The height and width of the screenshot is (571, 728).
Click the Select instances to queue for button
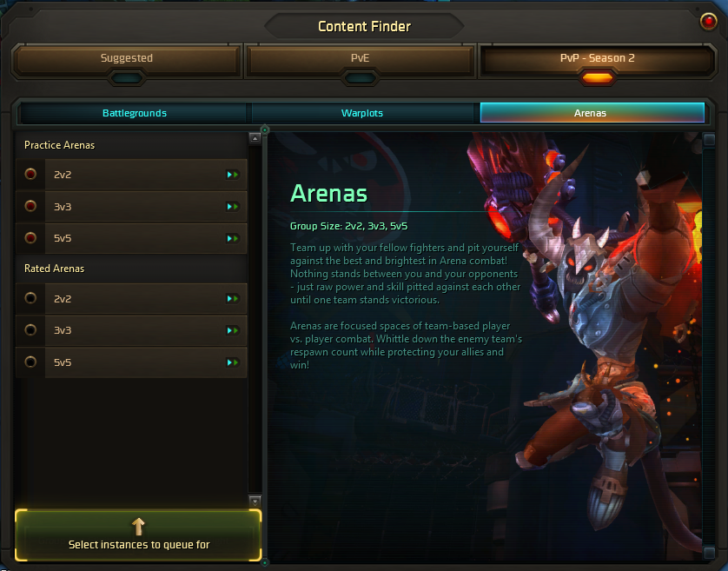pos(138,535)
